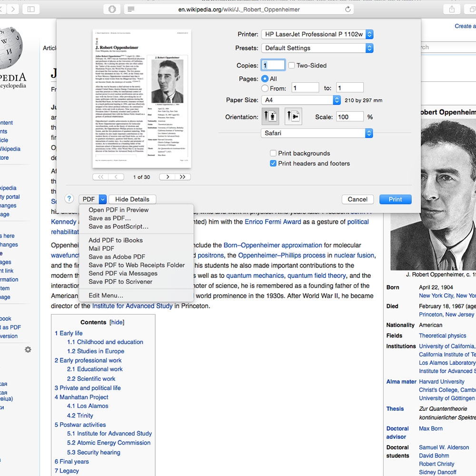Choose Add PDF to iBooks
476x476 pixels.
(x=115, y=240)
